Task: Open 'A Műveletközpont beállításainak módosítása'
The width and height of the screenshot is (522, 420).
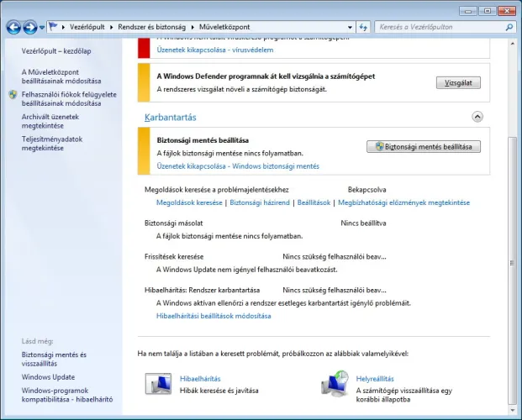Action: pos(61,76)
